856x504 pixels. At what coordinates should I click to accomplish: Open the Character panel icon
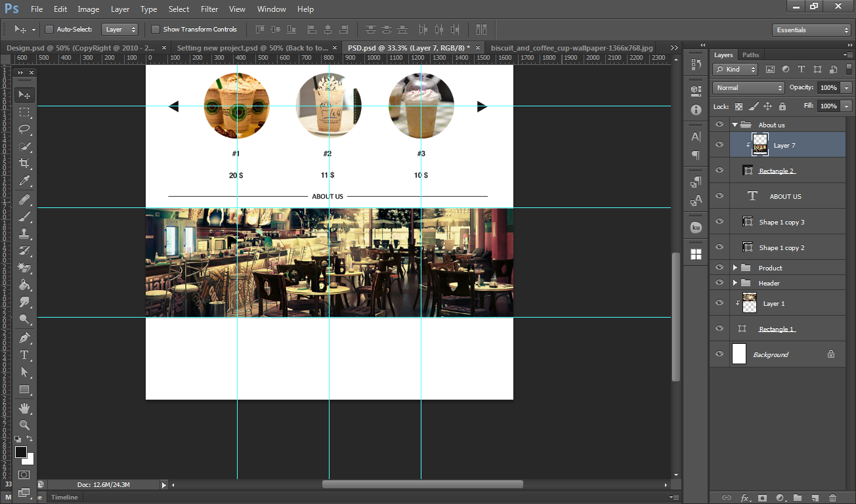point(696,137)
